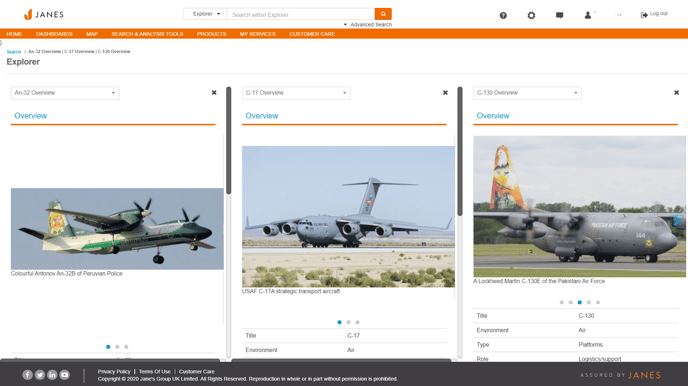
Task: Select second C-130 carousel dot
Action: point(570,302)
